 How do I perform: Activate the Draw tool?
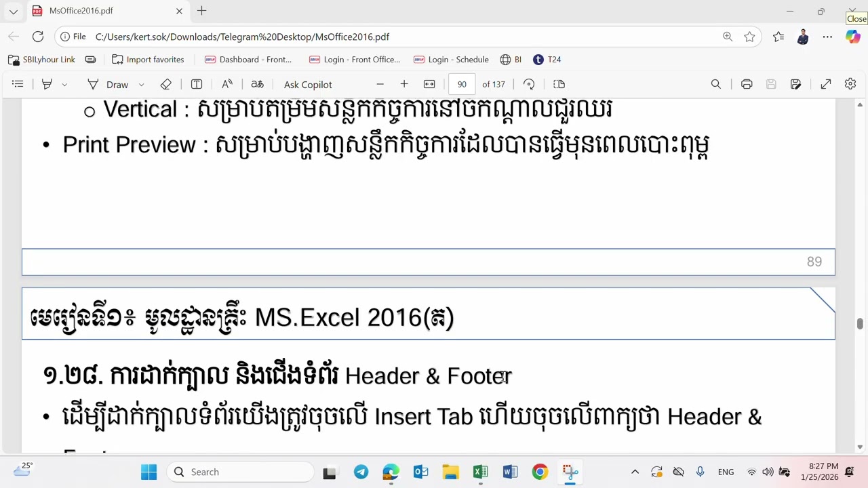[x=108, y=84]
